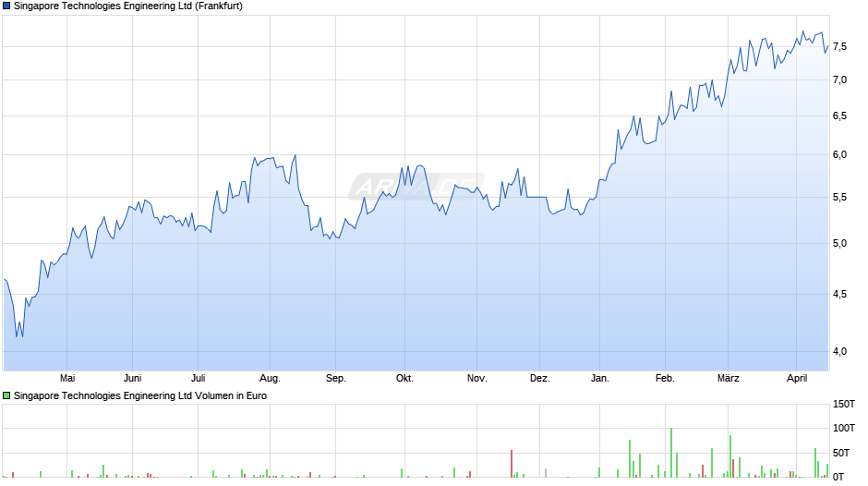The height and width of the screenshot is (486, 868).
Task: Click the 'Juni' month label
Action: 132,378
